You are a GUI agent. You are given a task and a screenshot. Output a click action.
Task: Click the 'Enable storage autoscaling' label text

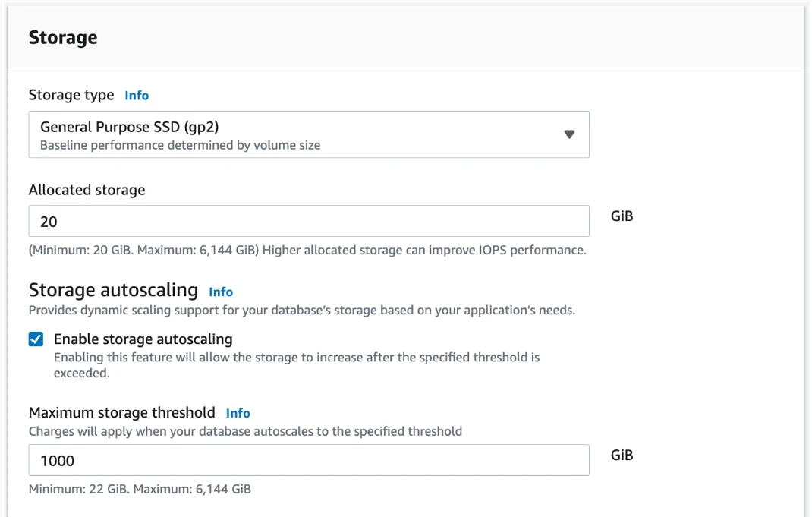143,339
